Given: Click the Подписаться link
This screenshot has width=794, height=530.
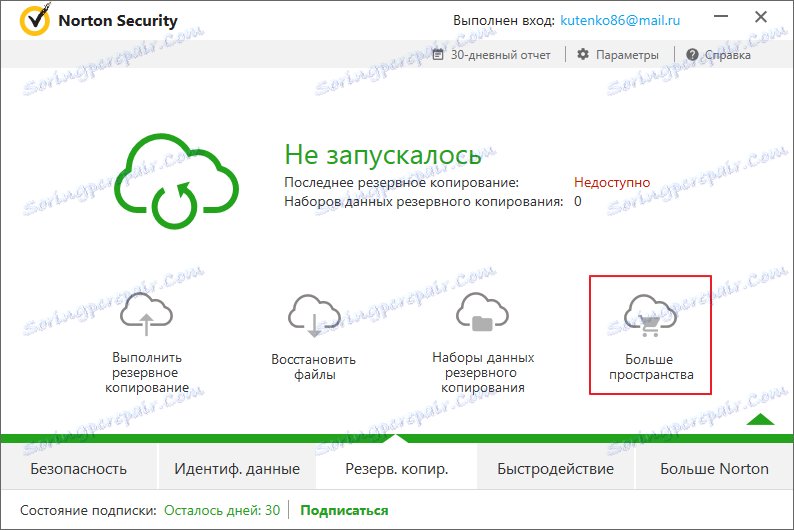Looking at the screenshot, I should point(344,510).
